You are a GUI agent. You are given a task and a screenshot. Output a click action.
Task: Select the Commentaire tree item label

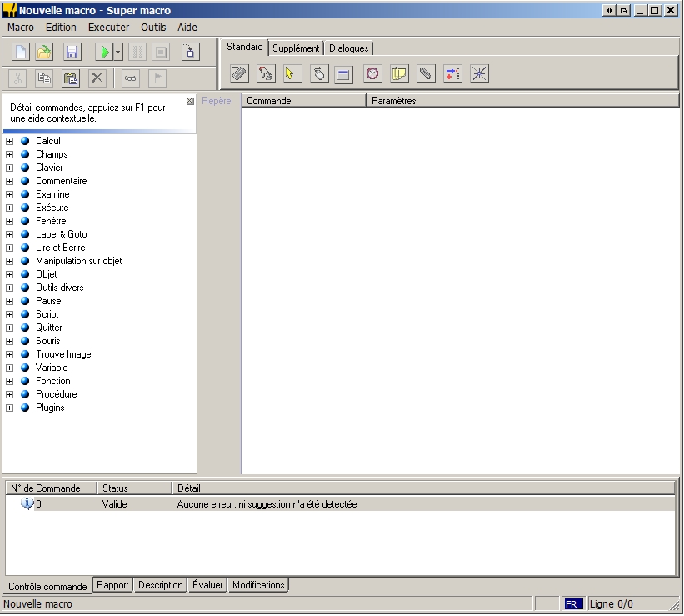point(62,181)
